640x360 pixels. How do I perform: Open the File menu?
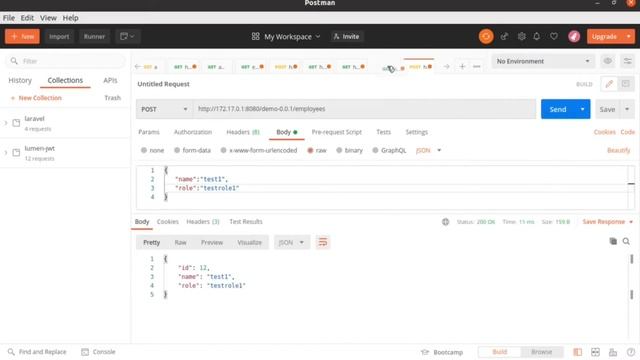click(9, 18)
